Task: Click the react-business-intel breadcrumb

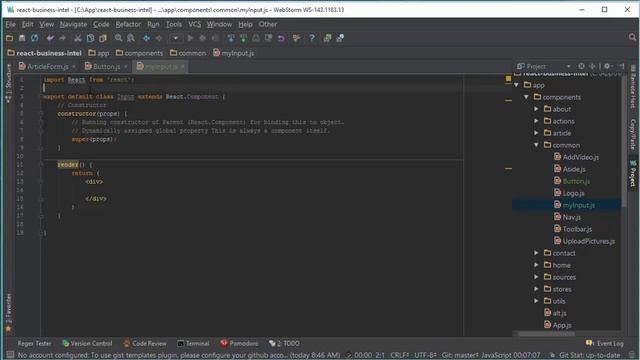Action: pos(44,53)
